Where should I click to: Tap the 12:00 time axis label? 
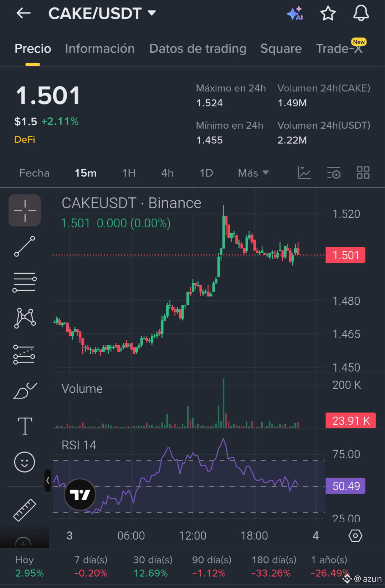192,536
